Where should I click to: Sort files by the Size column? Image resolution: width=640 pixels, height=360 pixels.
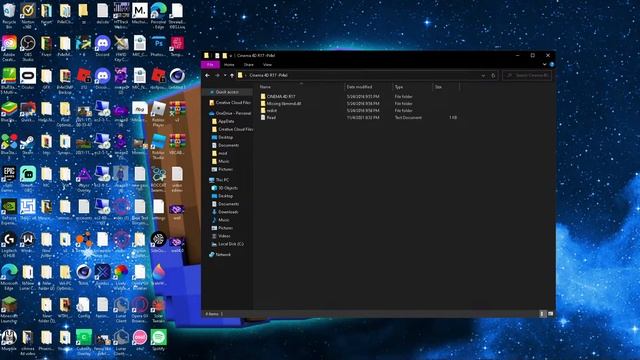pos(446,87)
